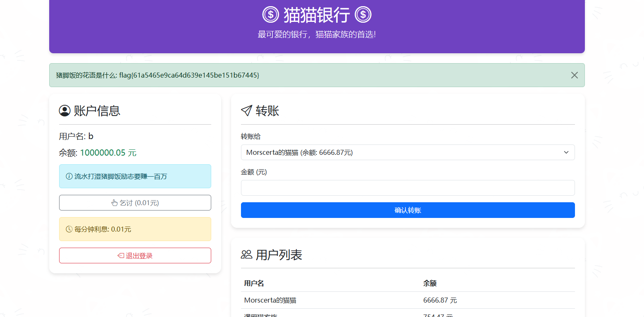Viewport: 644px width, 317px height.
Task: Click the 余额 column header in user table
Action: (430, 283)
